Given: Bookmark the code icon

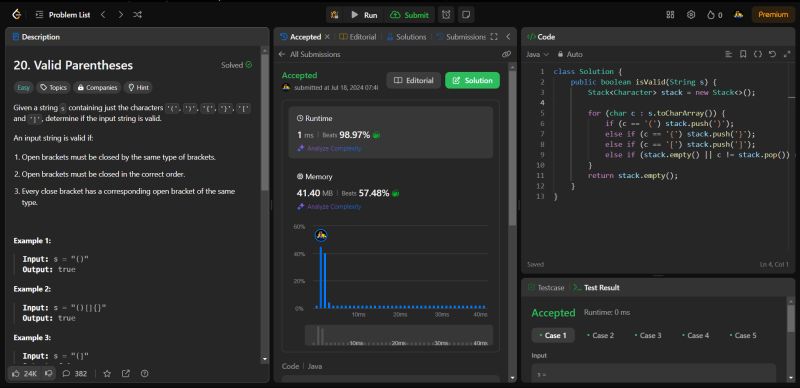Looking at the screenshot, I should coord(743,54).
